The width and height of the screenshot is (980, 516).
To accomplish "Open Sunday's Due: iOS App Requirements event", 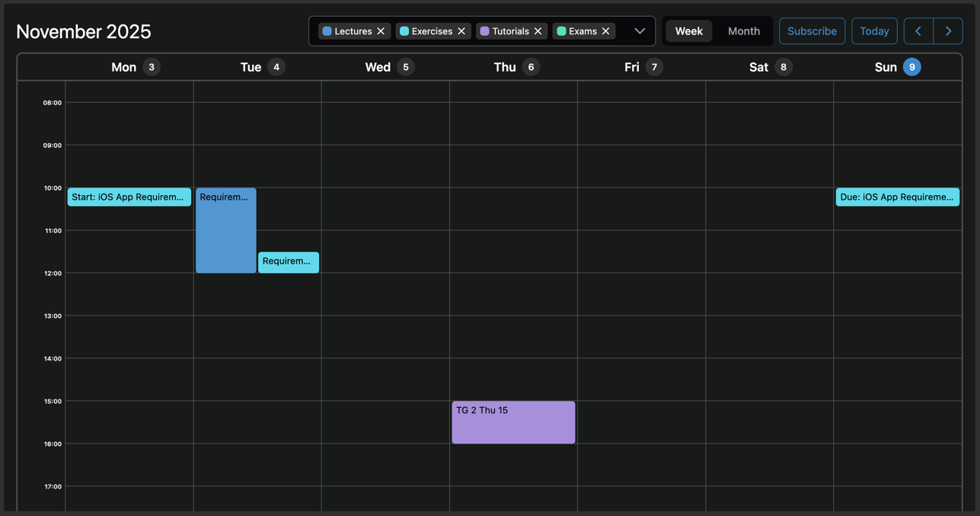I will [x=897, y=197].
